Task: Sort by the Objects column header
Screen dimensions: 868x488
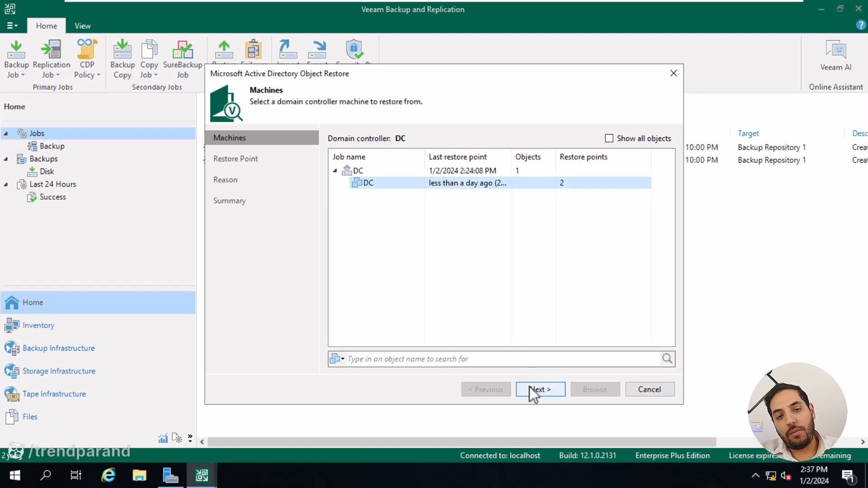Action: tap(533, 157)
